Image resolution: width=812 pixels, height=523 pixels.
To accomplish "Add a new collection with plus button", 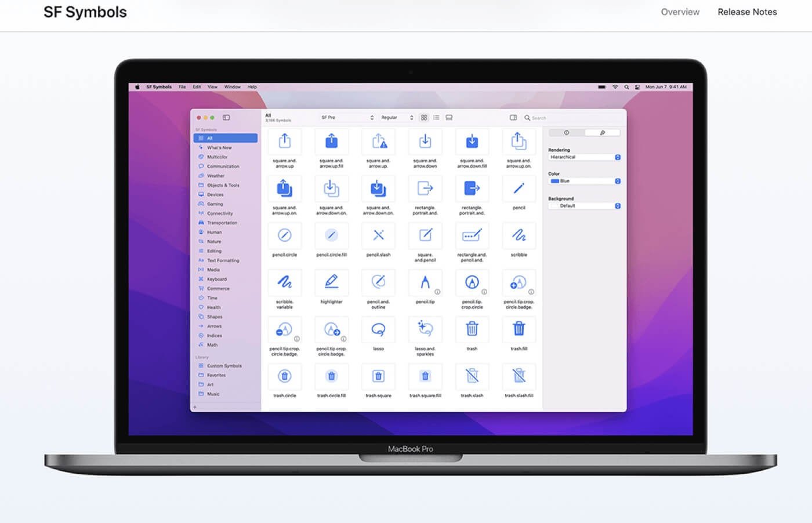I will [x=195, y=407].
